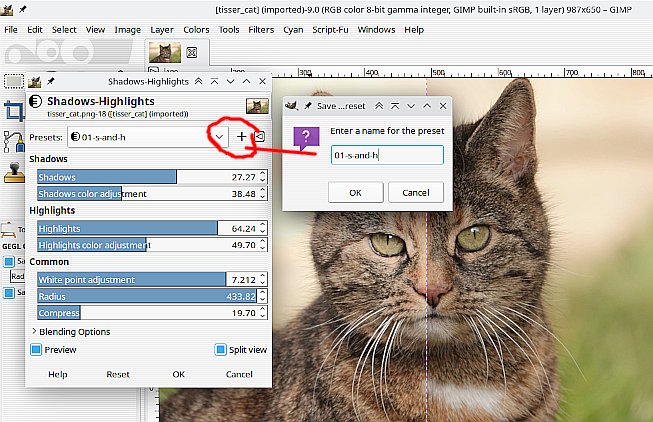This screenshot has height=422, width=653.
Task: Open the preset management menu icon
Action: [260, 137]
